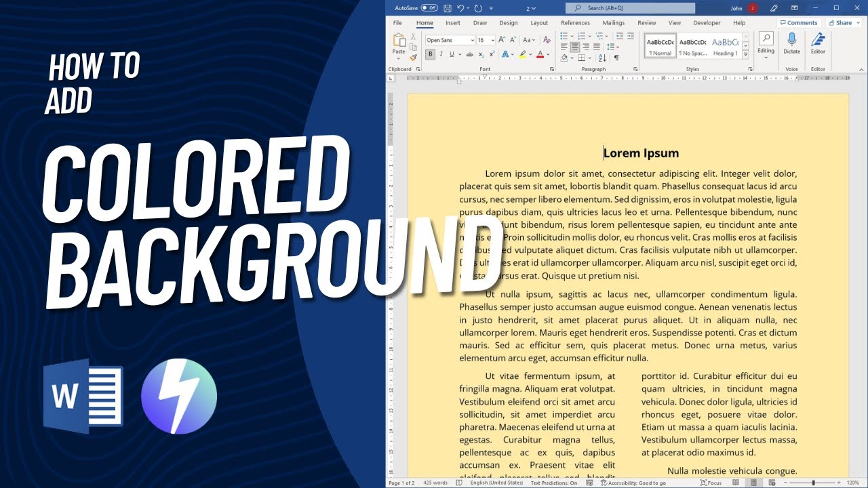Image resolution: width=868 pixels, height=488 pixels.
Task: Apply paragraph Shading fill
Action: (565, 58)
